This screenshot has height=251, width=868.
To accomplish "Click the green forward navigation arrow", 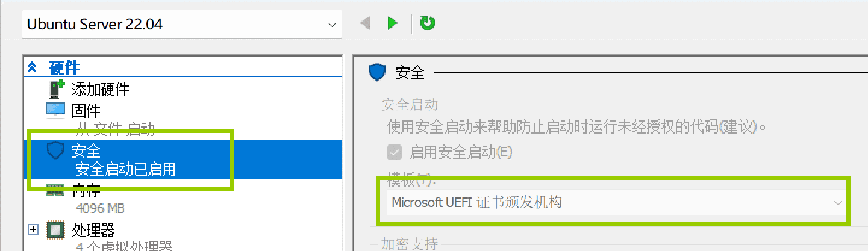I will pos(393,23).
